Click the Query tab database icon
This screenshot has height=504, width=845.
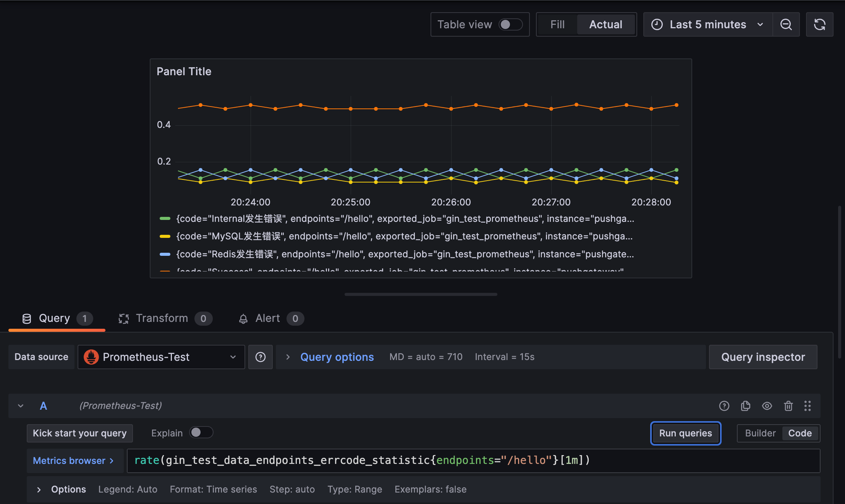point(26,318)
